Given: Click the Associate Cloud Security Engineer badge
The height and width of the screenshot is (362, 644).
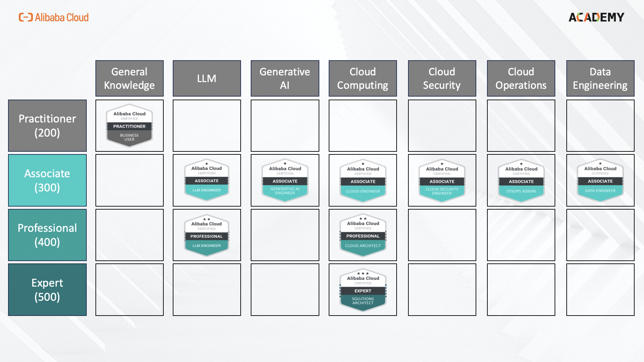Looking at the screenshot, I should pyautogui.click(x=442, y=180).
